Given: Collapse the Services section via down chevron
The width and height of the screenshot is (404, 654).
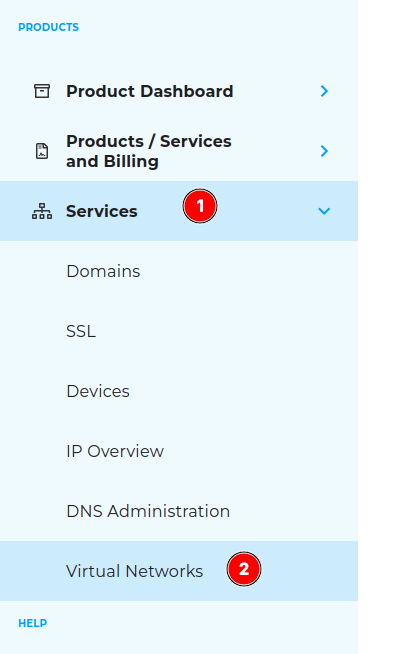Looking at the screenshot, I should 324,211.
